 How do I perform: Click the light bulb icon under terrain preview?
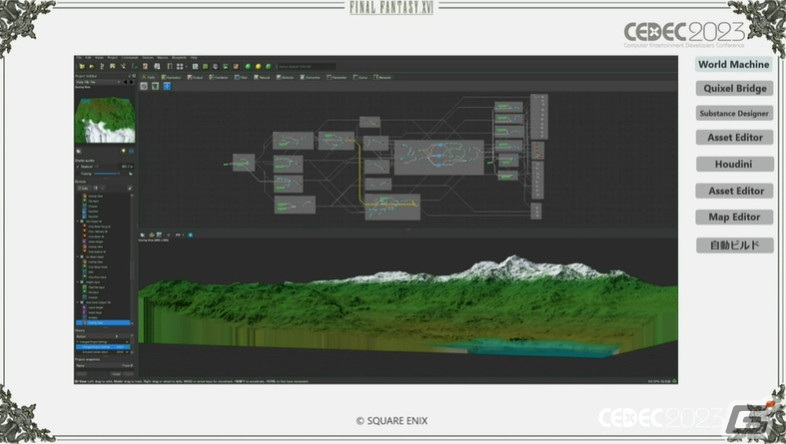point(123,151)
